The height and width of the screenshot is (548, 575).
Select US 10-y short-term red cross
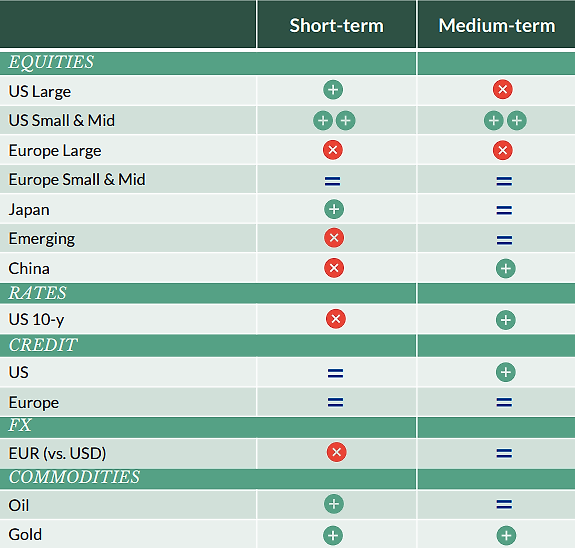point(336,319)
